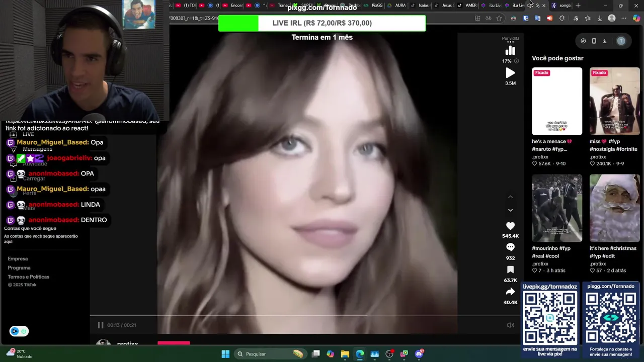Open the browser three-dots menu
This screenshot has height=362, width=644.
tap(624, 19)
